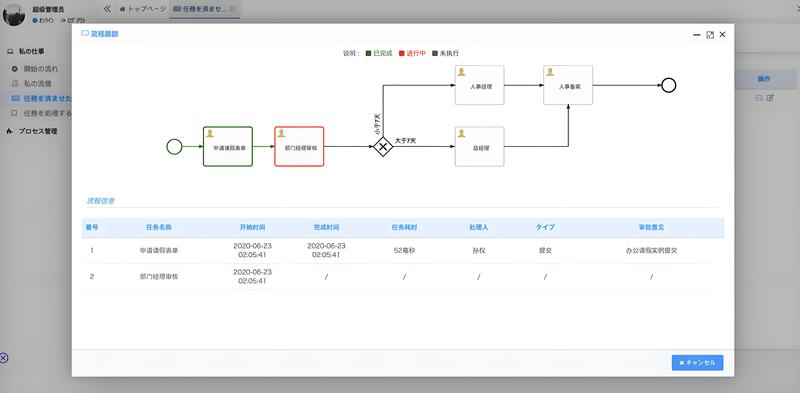This screenshot has width=800, height=393.
Task: Select the 人事备案 task node
Action: coord(568,85)
